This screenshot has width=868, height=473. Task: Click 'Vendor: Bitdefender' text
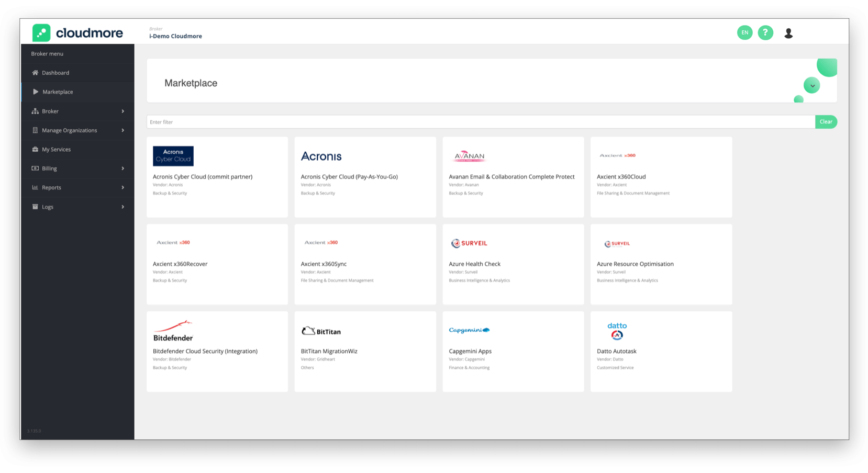[x=172, y=359]
